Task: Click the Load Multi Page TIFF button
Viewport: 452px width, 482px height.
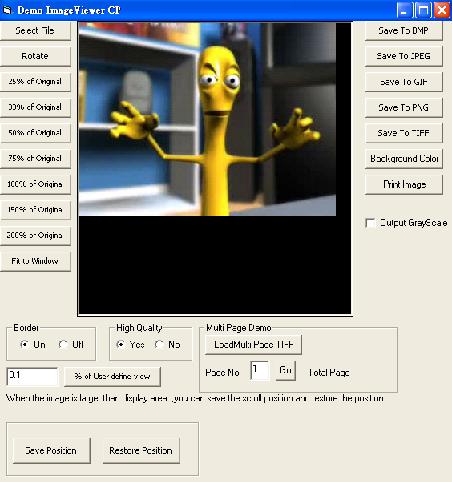Action: (x=253, y=345)
